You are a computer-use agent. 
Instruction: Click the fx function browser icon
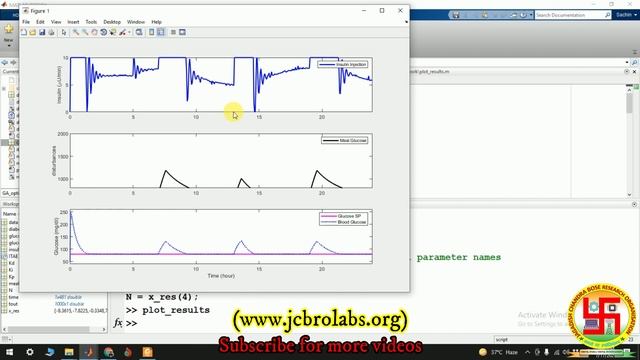click(x=118, y=323)
